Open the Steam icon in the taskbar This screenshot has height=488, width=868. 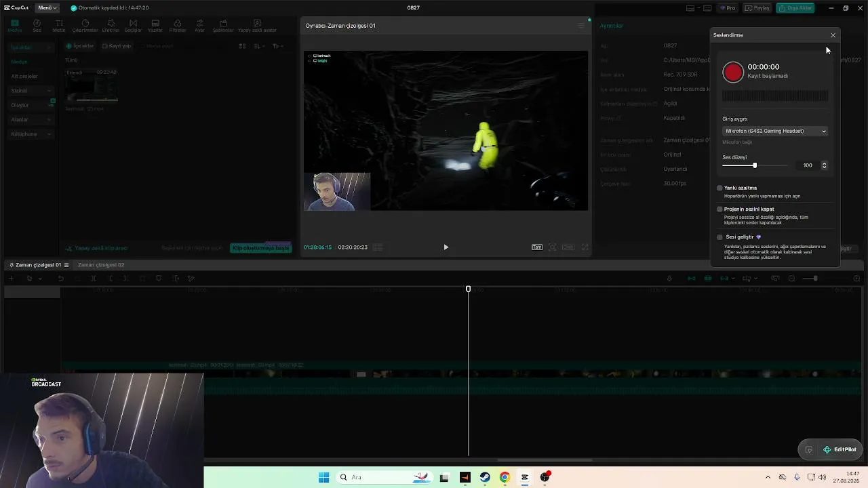pyautogui.click(x=485, y=477)
